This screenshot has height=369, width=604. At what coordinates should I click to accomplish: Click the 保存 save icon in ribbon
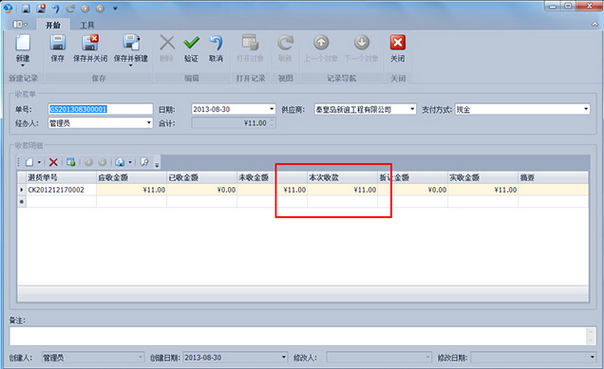(57, 43)
